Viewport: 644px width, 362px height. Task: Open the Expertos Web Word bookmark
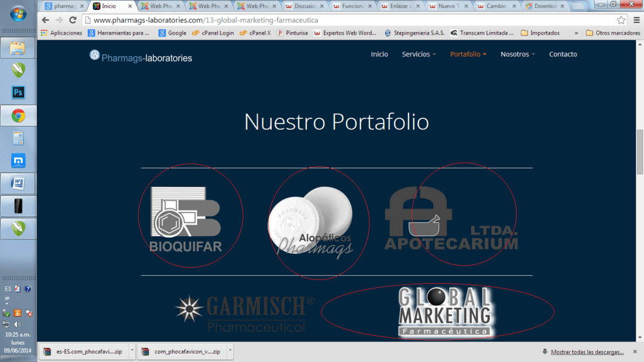(x=345, y=33)
